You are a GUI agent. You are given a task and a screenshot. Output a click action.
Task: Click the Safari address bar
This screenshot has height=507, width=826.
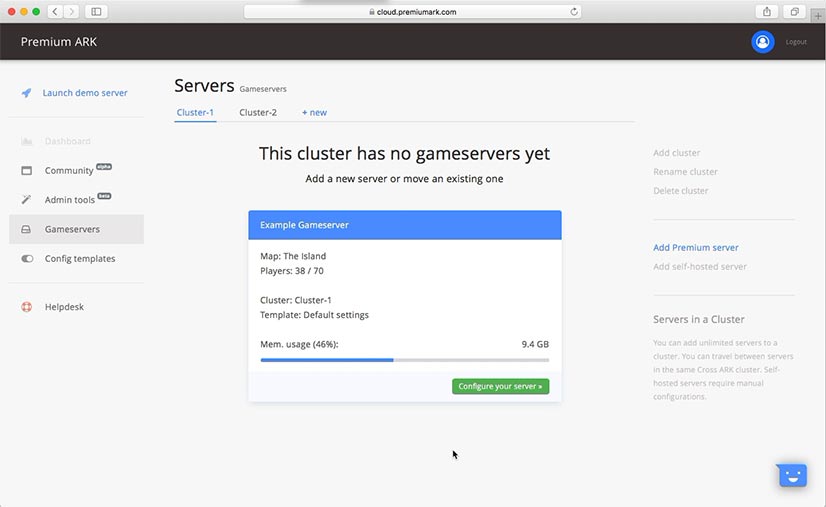click(412, 12)
